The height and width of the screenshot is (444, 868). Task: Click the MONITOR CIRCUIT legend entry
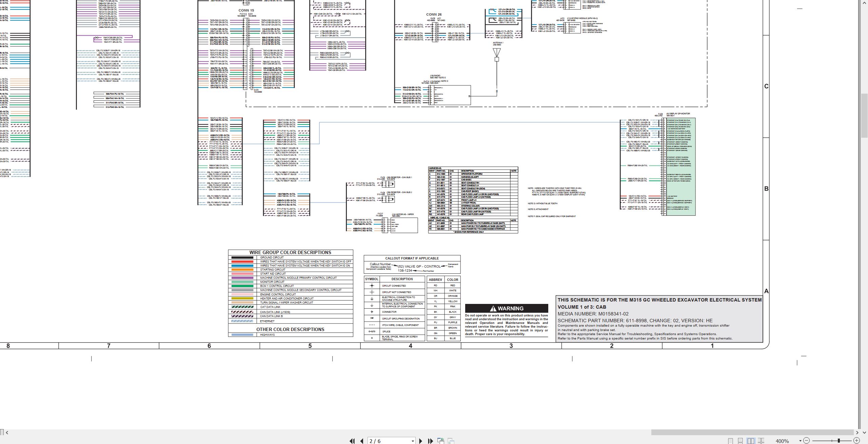[x=272, y=282]
